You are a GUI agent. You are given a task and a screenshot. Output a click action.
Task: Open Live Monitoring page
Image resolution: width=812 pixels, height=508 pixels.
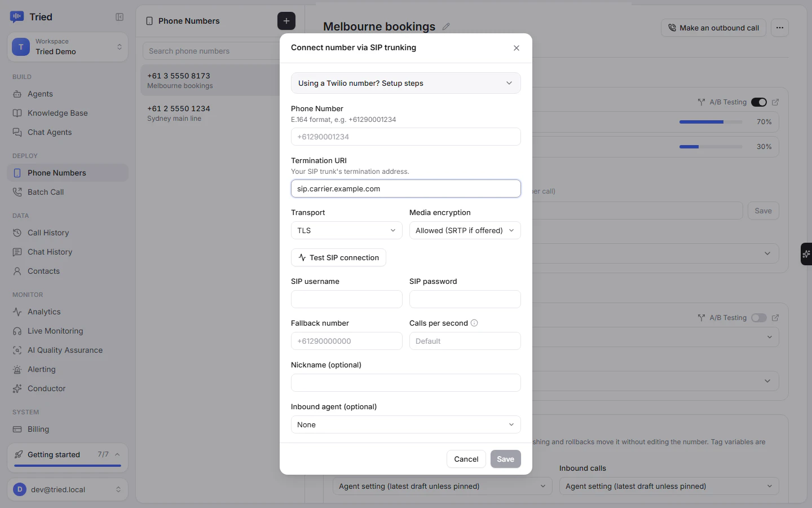[x=68, y=331]
